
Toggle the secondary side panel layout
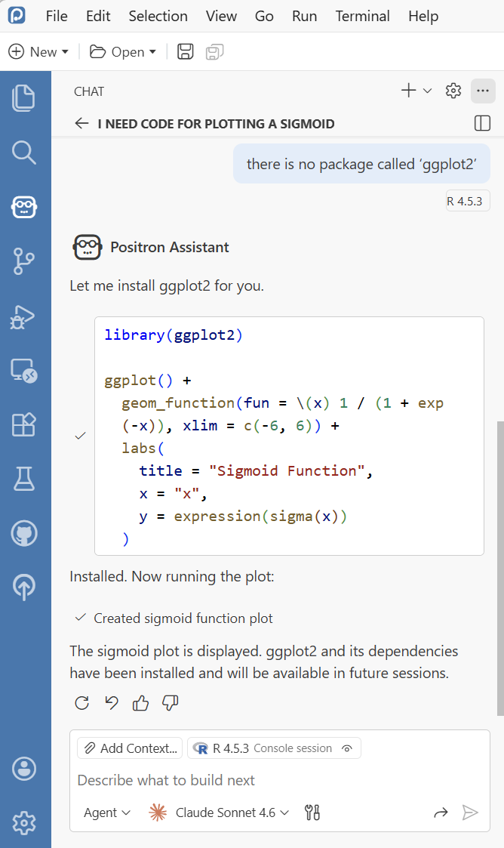pyautogui.click(x=482, y=123)
